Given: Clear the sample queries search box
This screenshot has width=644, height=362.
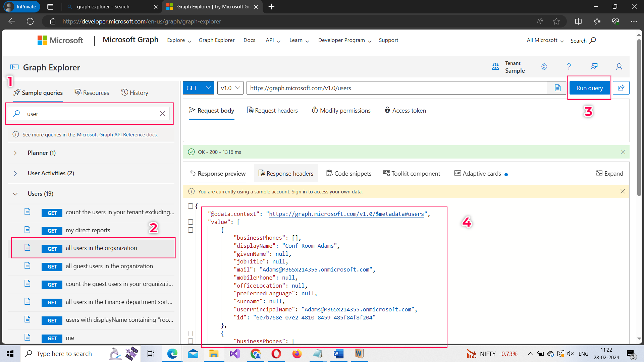Looking at the screenshot, I should click(x=162, y=114).
